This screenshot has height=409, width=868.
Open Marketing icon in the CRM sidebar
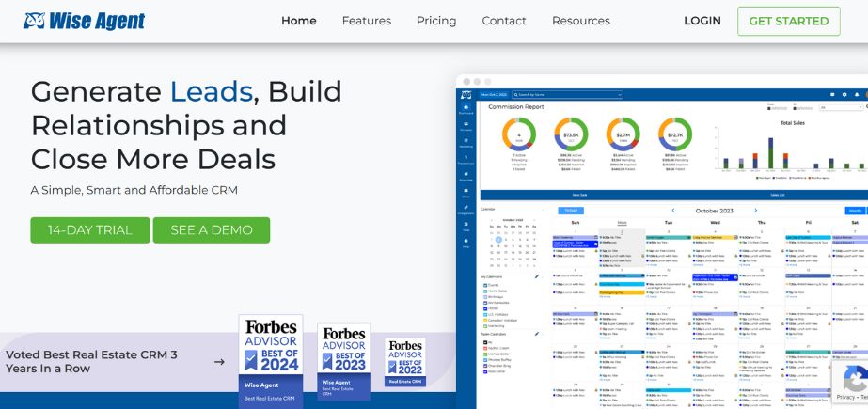[466, 142]
